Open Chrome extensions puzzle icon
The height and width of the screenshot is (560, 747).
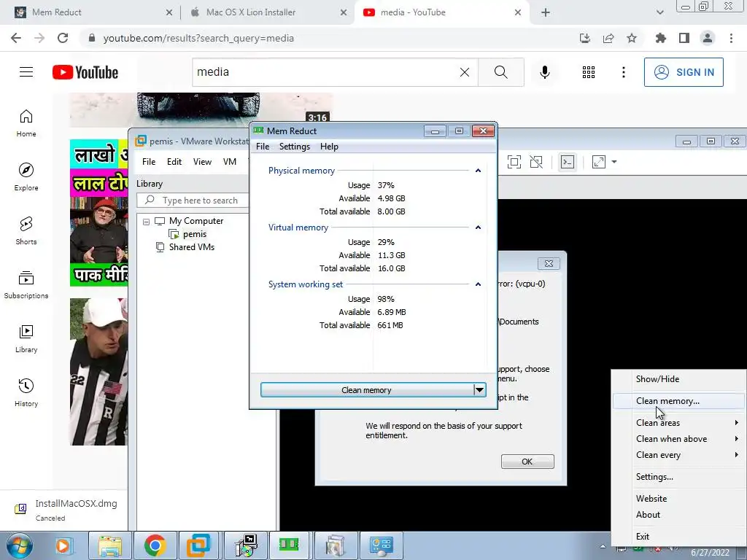click(x=661, y=38)
